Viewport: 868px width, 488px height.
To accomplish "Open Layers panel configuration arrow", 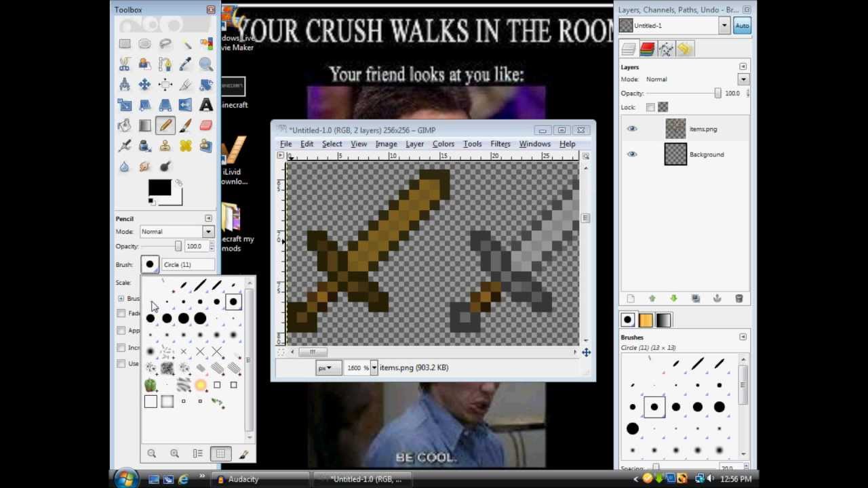I will [x=743, y=67].
